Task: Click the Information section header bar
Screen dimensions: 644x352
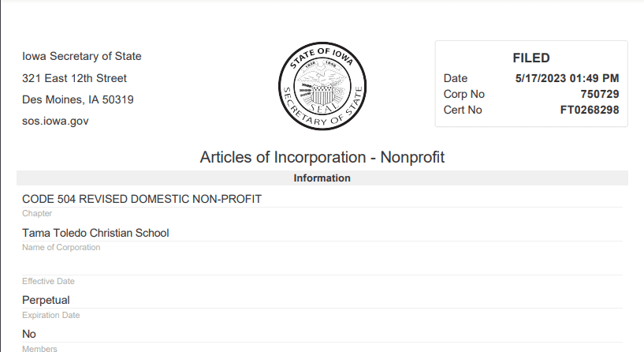Action: (322, 178)
